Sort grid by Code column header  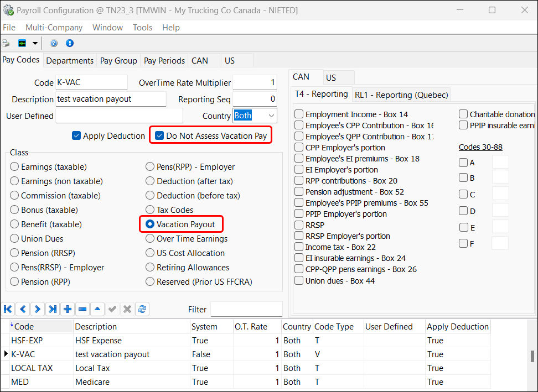pyautogui.click(x=39, y=327)
